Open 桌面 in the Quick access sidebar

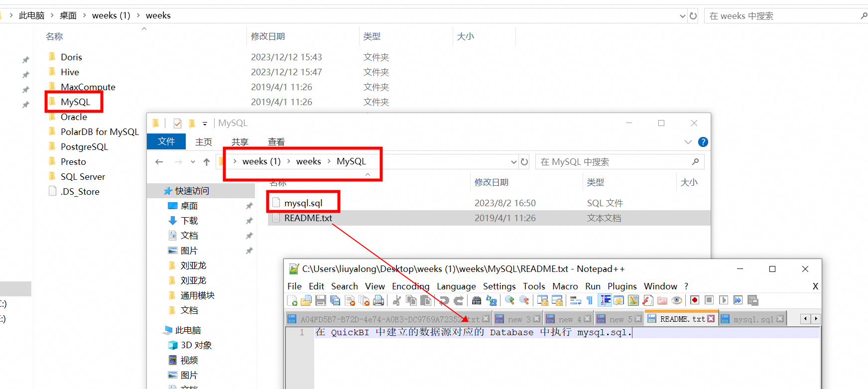(189, 206)
